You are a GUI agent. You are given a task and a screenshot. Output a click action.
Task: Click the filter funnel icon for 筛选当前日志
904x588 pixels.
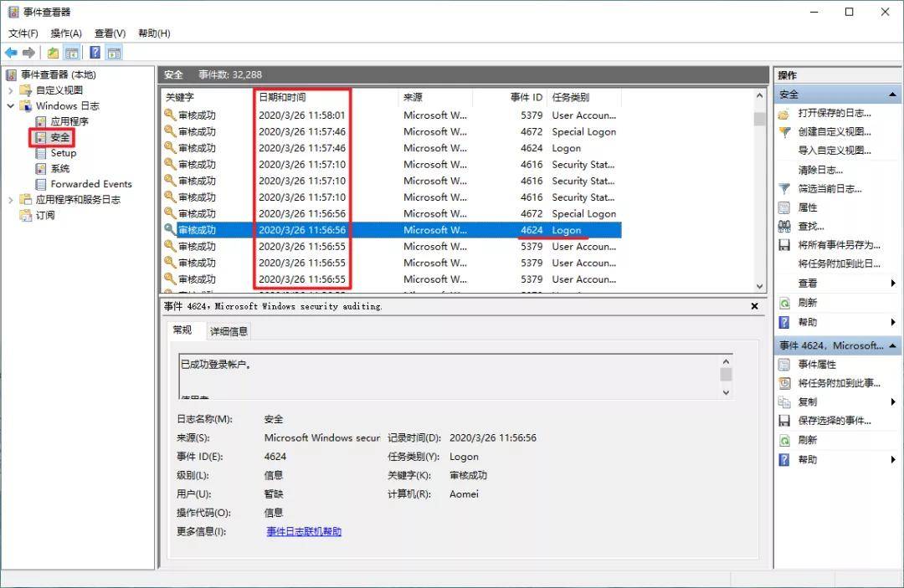(x=784, y=189)
